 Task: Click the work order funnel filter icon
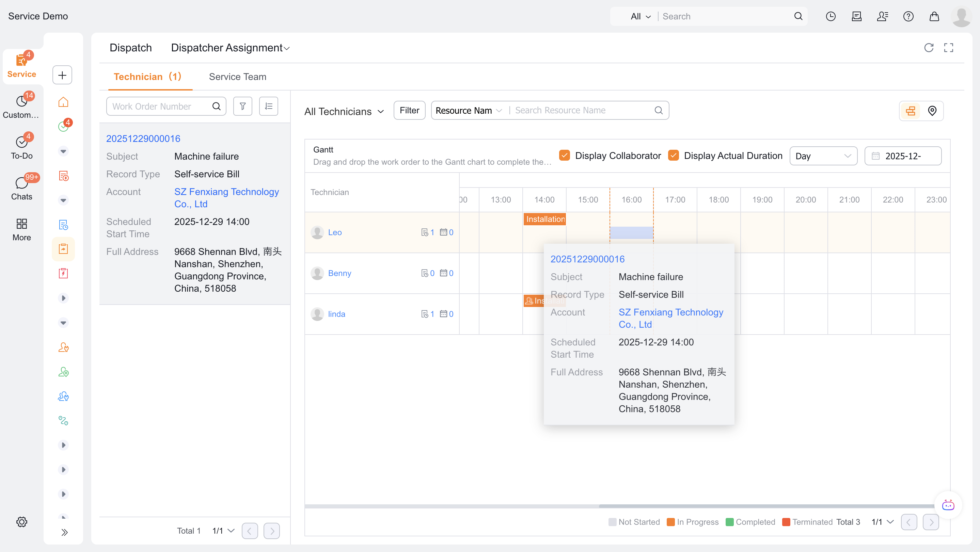click(242, 106)
